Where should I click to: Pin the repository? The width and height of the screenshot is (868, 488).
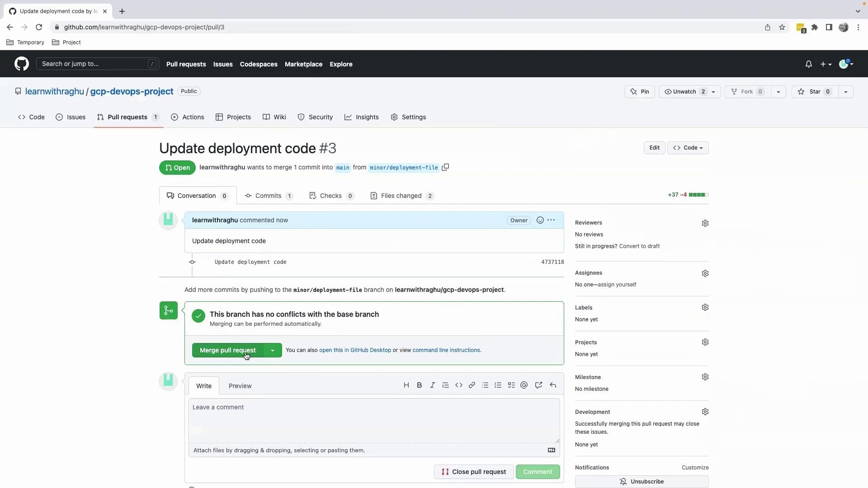click(x=639, y=92)
